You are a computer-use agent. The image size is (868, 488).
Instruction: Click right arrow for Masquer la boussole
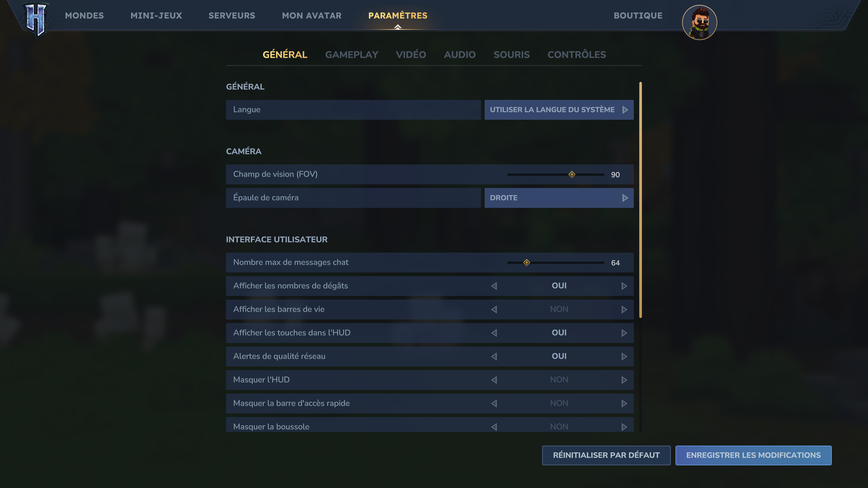tap(624, 427)
